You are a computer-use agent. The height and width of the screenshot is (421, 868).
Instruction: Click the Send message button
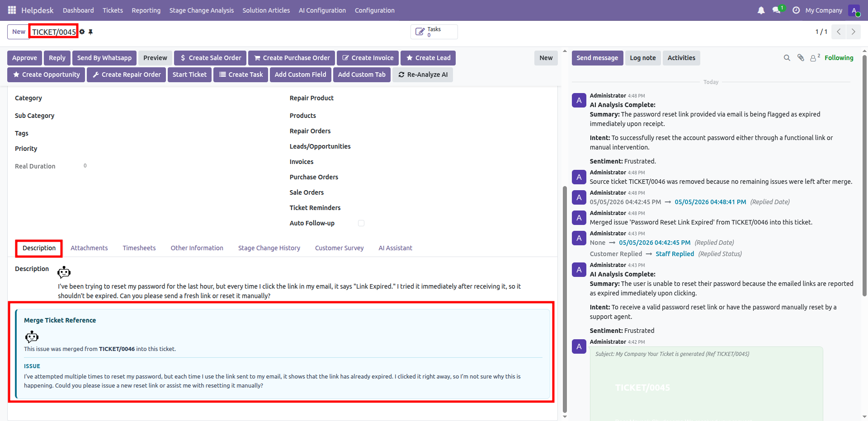pyautogui.click(x=597, y=58)
